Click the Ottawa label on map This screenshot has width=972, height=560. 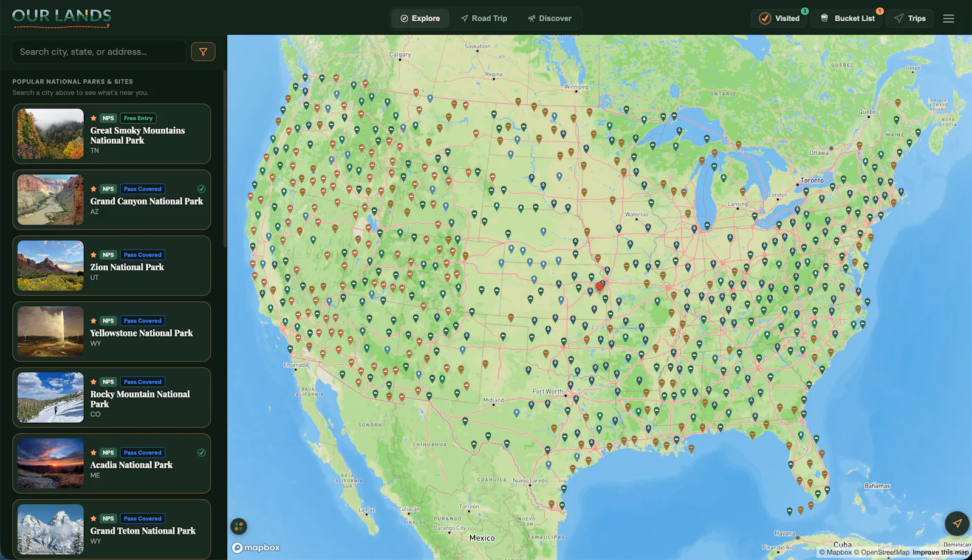tap(818, 153)
